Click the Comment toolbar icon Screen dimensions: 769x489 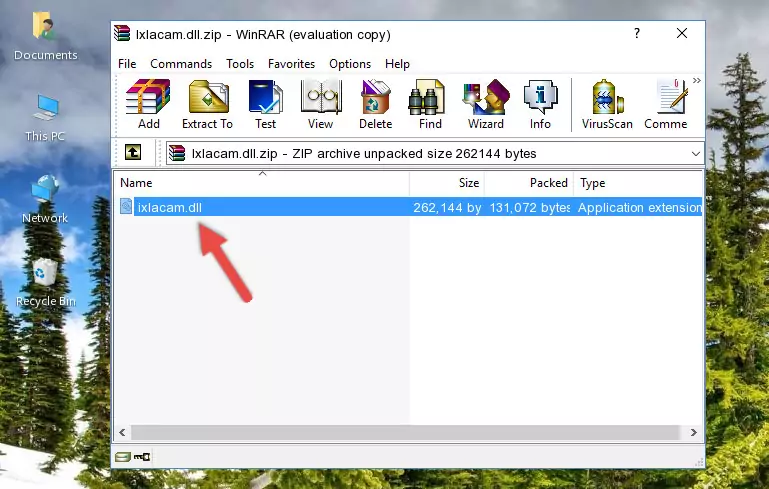pyautogui.click(x=666, y=104)
